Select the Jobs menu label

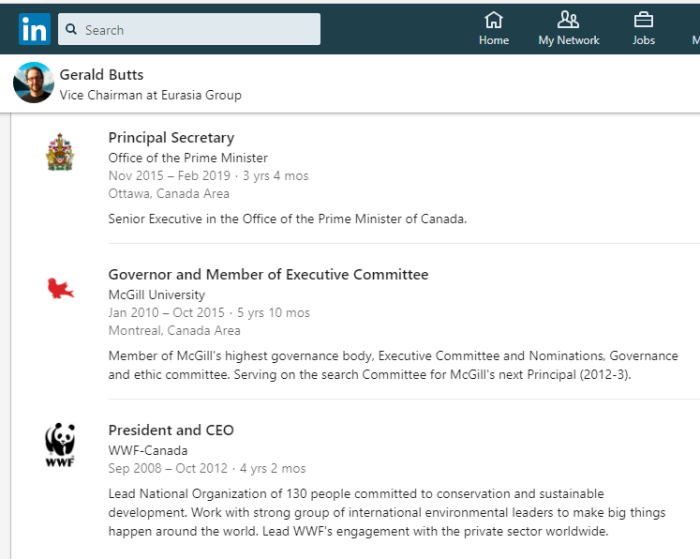point(643,40)
